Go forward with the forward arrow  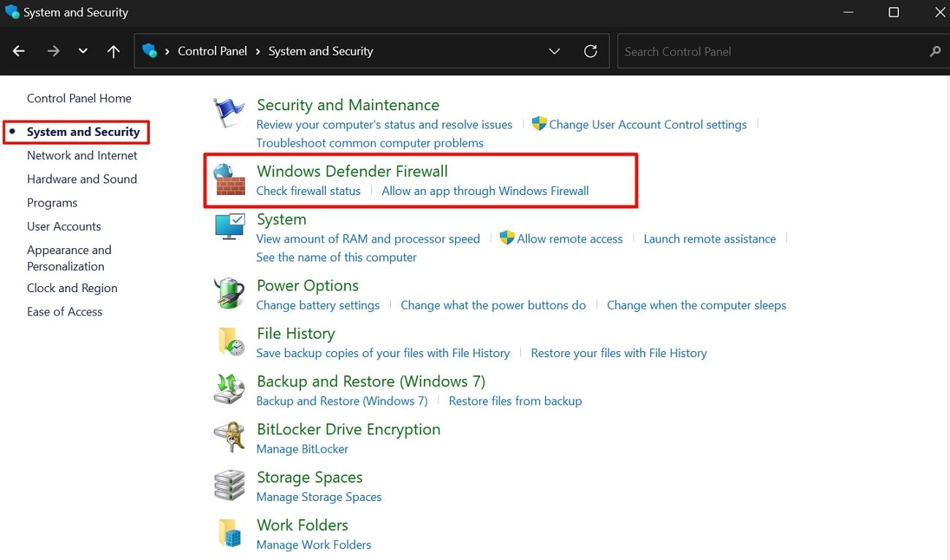pos(53,51)
